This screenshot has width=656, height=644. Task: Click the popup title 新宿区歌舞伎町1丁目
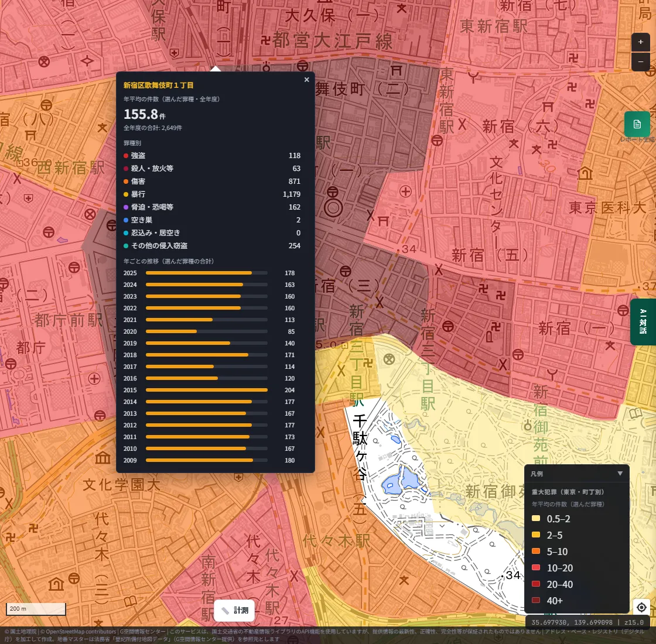[159, 85]
